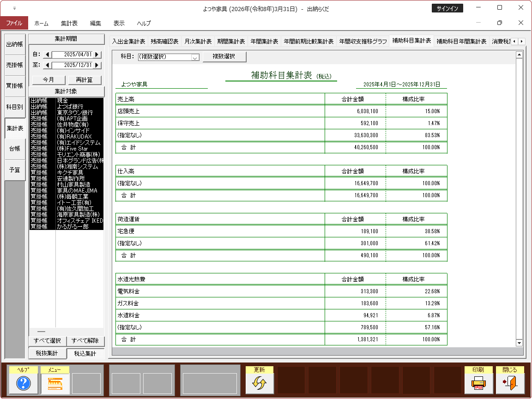
Task: Switch to tax-excluded 税抜集計 mode
Action: click(47, 353)
